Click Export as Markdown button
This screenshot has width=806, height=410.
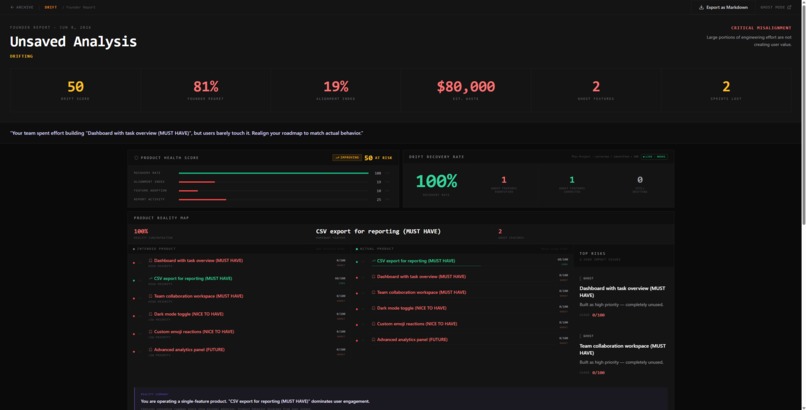(x=723, y=7)
